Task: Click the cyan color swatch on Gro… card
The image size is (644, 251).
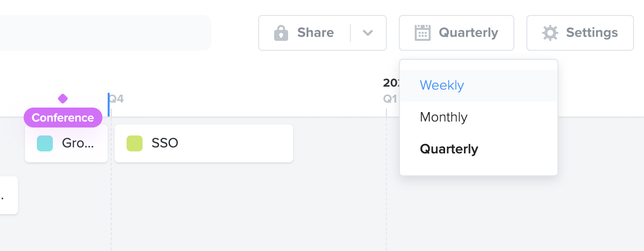Action: (45, 143)
